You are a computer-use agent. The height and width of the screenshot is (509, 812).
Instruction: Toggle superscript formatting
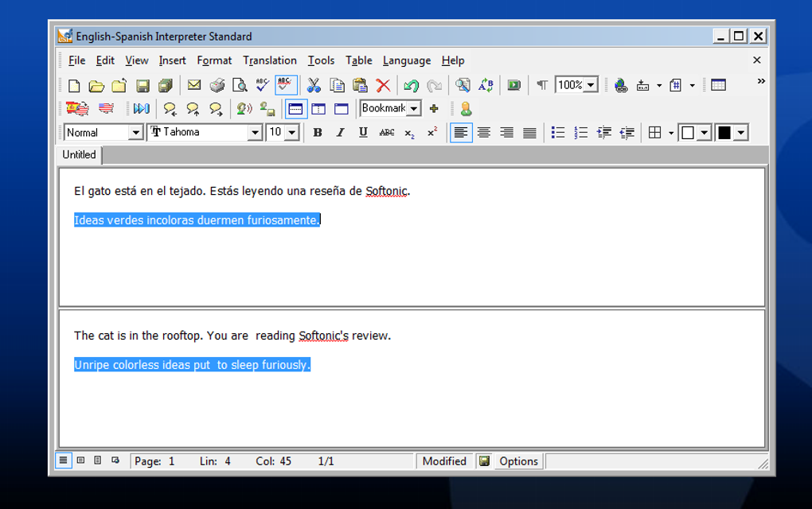pyautogui.click(x=432, y=133)
